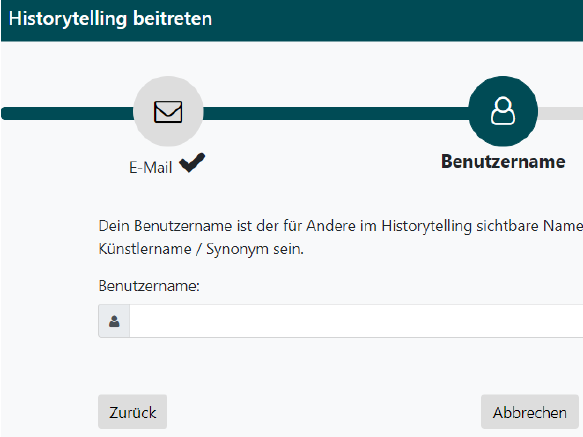583x437 pixels.
Task: Click progress bar between E-Mail and Benutzername steps
Action: [335, 113]
